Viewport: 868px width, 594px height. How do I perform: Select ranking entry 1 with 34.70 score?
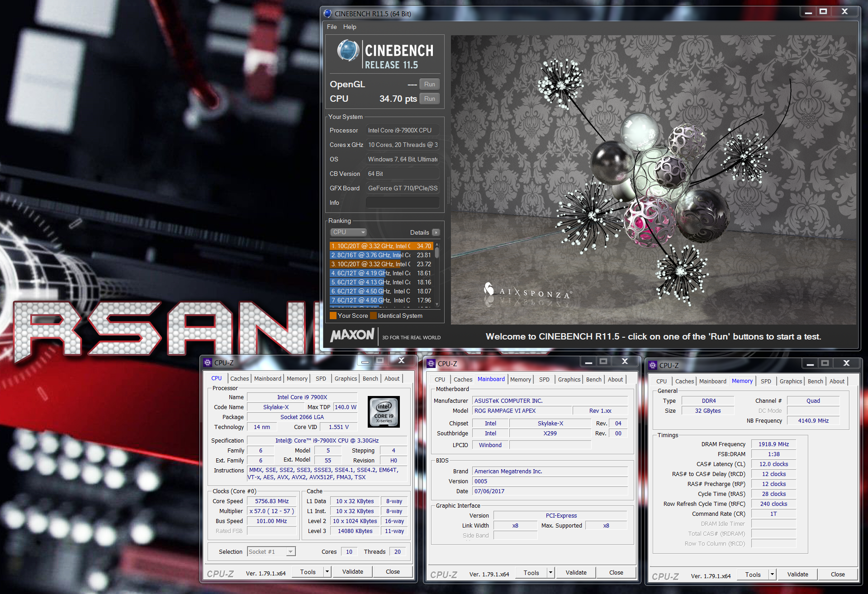coord(381,246)
